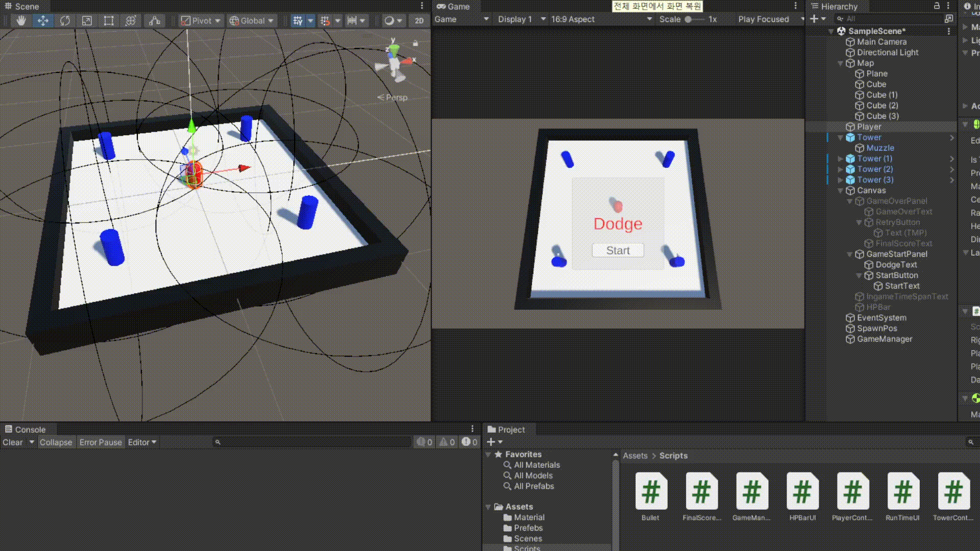Open the Pivot mode dropdown
This screenshot has width=980, height=551.
[201, 20]
